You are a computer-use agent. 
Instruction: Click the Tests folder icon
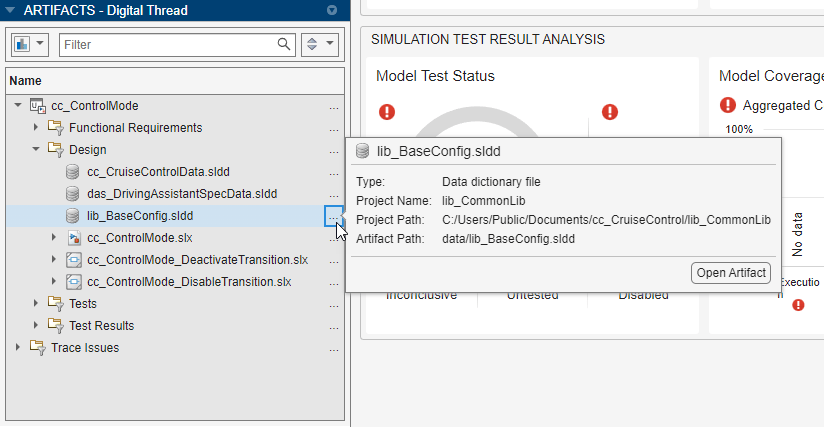click(x=55, y=304)
